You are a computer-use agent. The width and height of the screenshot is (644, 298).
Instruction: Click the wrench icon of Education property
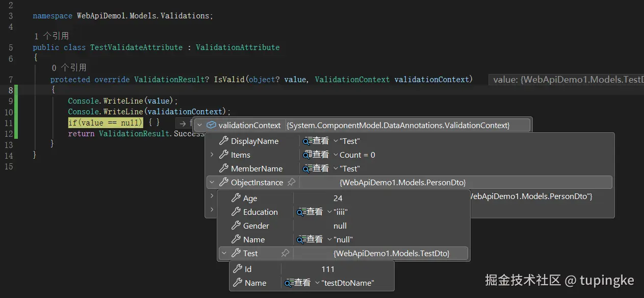click(x=236, y=212)
